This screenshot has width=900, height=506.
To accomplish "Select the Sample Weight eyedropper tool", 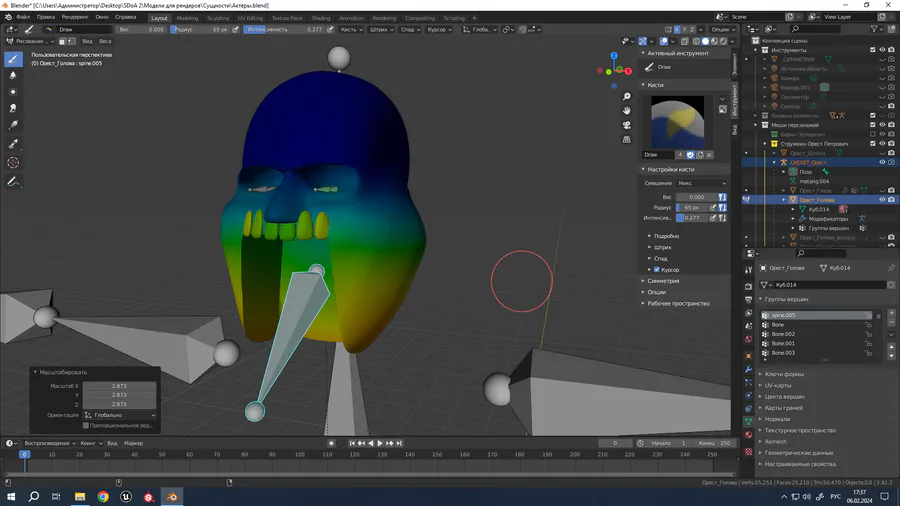I will (13, 144).
